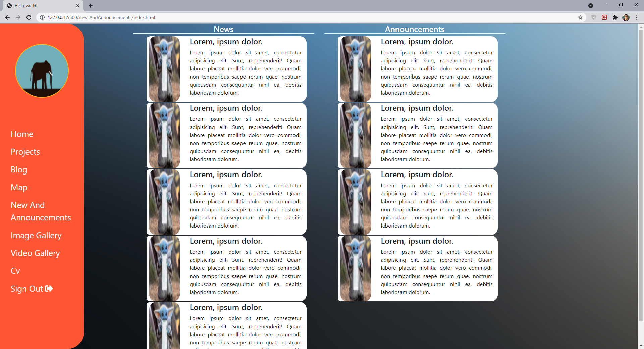644x349 pixels.
Task: Click the scrollbar down arrow
Action: tap(641, 346)
